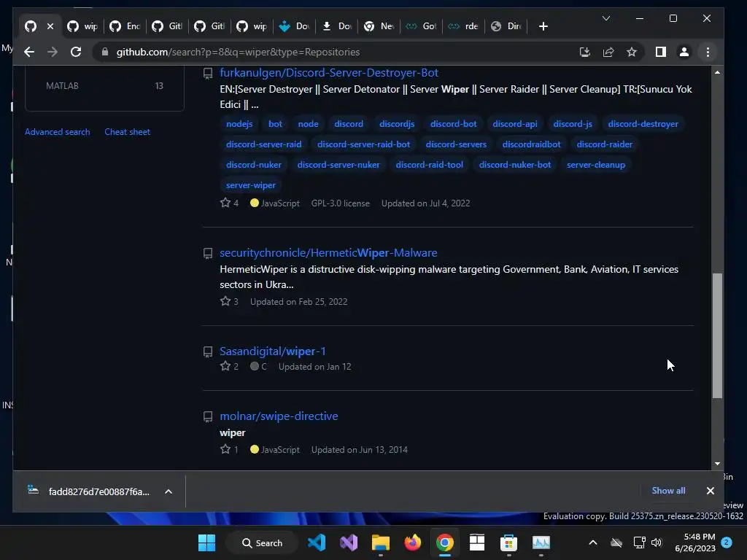Switch to the tab labeled Got

pos(421,26)
